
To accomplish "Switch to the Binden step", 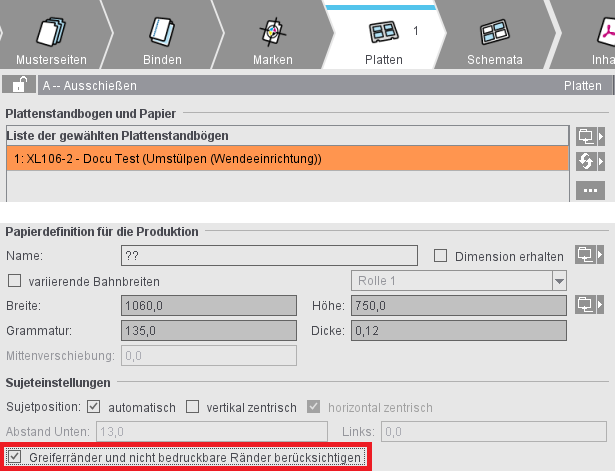I will click(162, 35).
